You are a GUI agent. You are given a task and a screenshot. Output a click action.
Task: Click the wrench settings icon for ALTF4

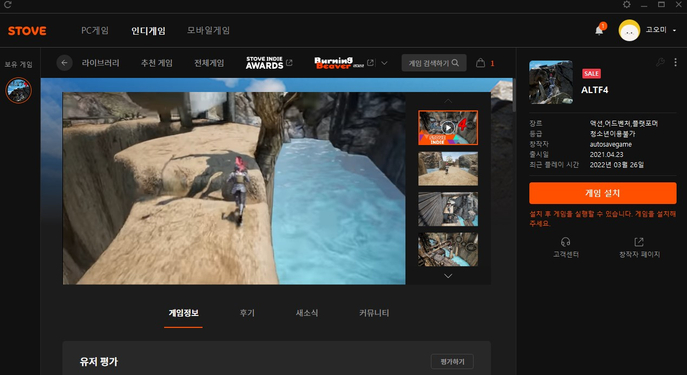(660, 63)
